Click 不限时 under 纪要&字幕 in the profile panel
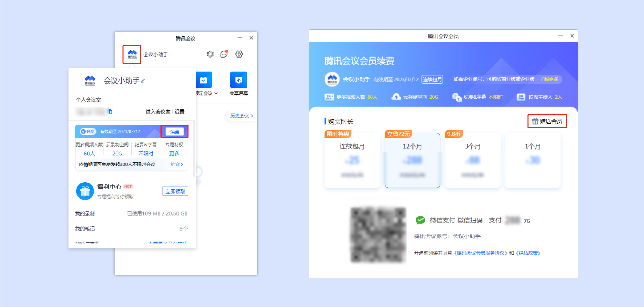This screenshot has height=307, width=644. [146, 153]
